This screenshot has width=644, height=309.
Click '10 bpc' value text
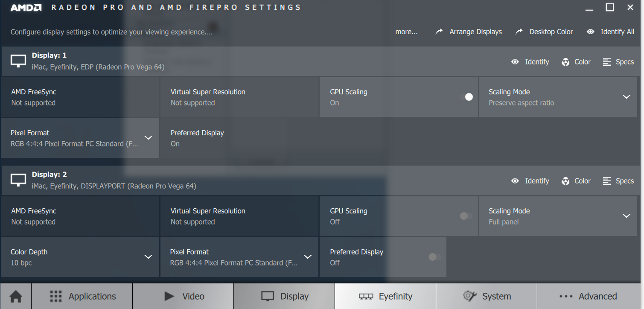[x=21, y=263]
